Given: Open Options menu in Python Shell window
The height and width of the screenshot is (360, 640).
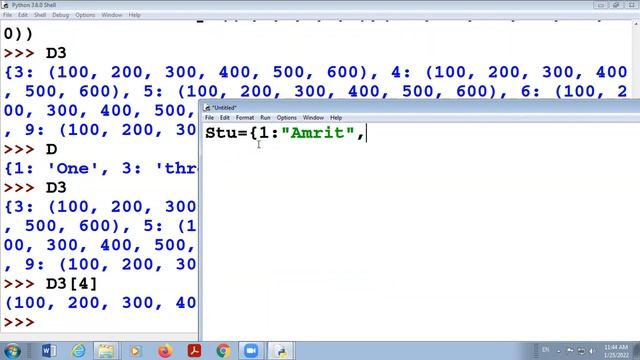Looking at the screenshot, I should pyautogui.click(x=85, y=15).
